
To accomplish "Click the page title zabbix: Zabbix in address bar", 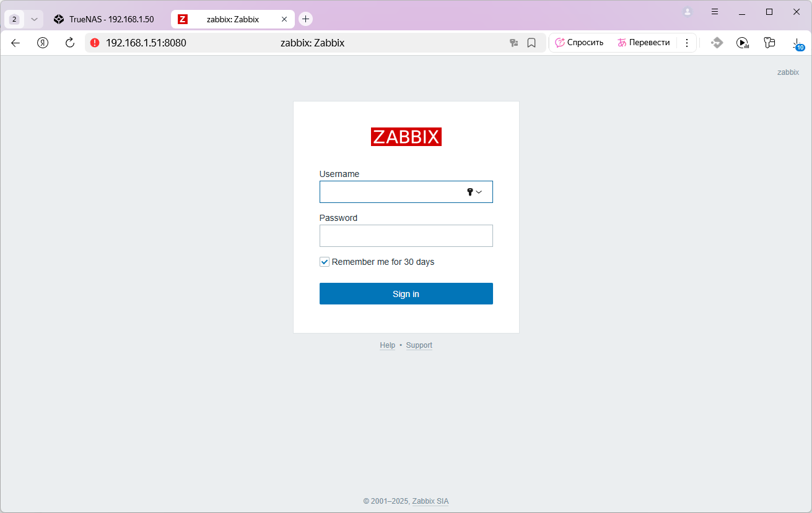I will (x=312, y=43).
